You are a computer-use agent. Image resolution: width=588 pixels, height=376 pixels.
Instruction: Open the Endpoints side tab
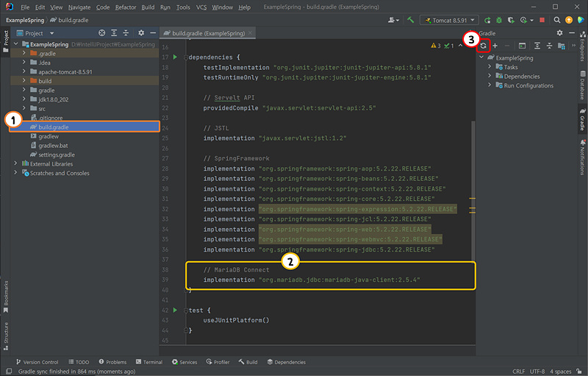tap(582, 46)
